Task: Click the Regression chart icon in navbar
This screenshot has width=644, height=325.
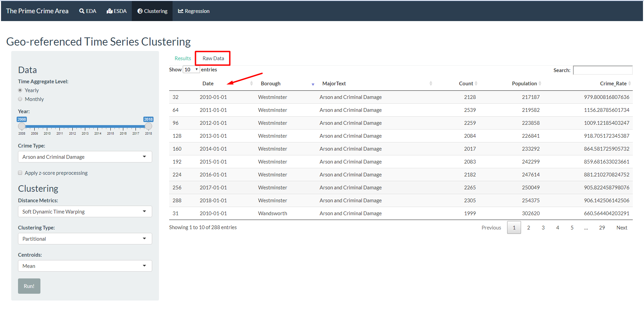Action: pos(180,11)
